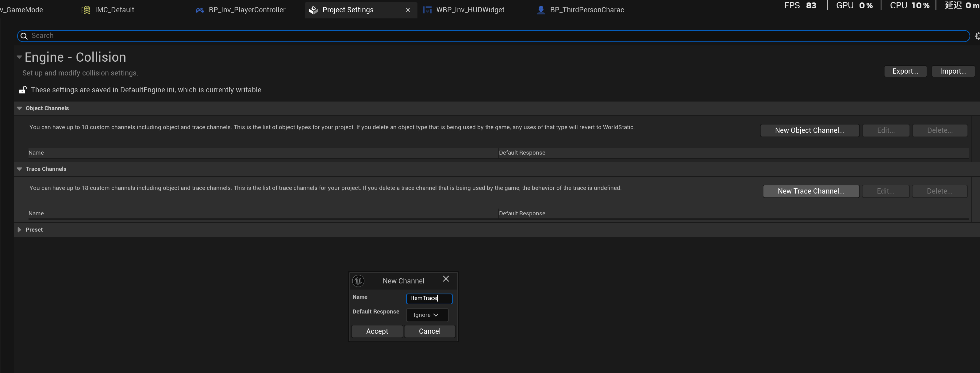Click the unlocked padlock icon
Image resolution: width=980 pixels, height=373 pixels.
coord(23,90)
